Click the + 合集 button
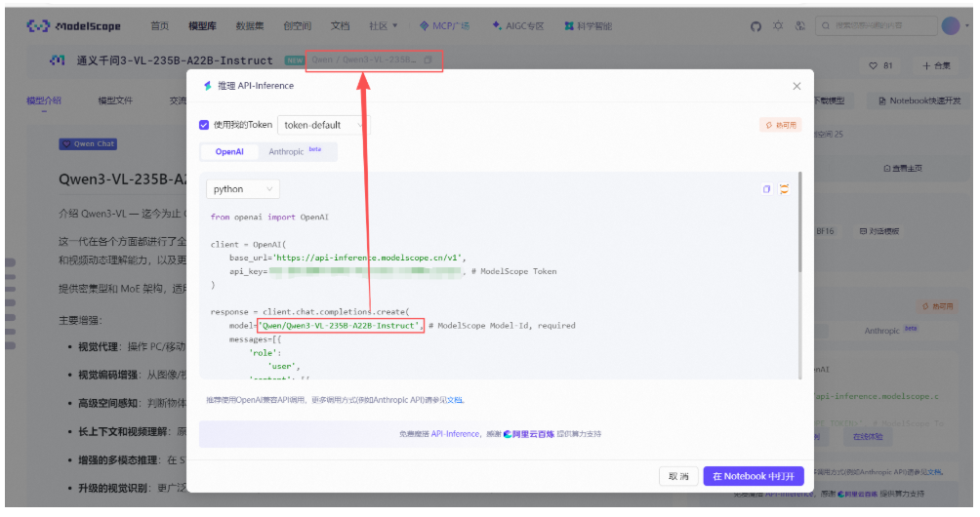Image resolution: width=980 pixels, height=517 pixels. click(x=936, y=65)
